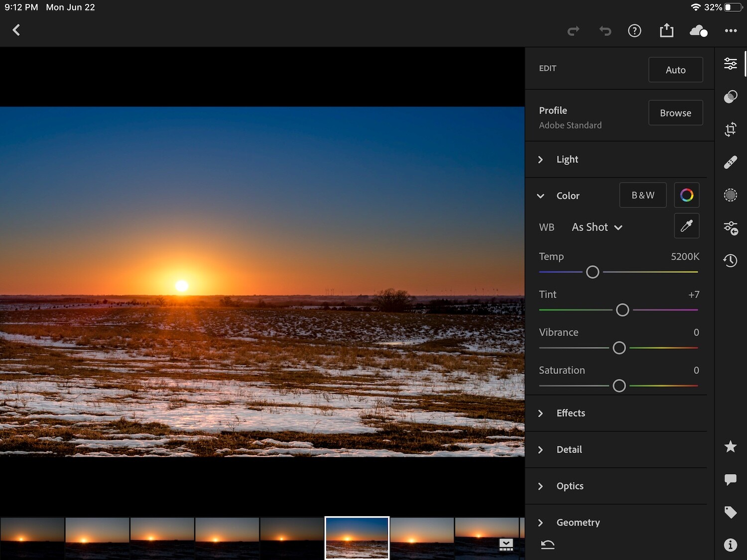Switch to the Detail section

569,449
